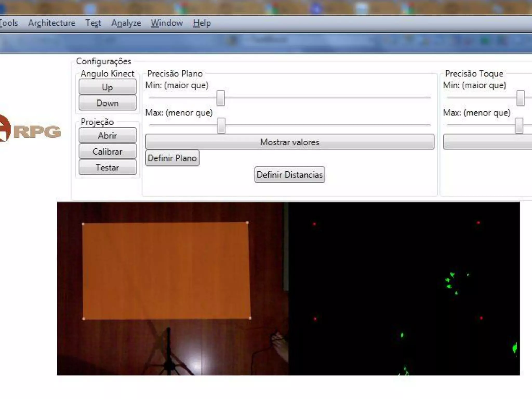The width and height of the screenshot is (532, 399).
Task: Click Precisão Toque Max slider thumb
Action: point(519,126)
